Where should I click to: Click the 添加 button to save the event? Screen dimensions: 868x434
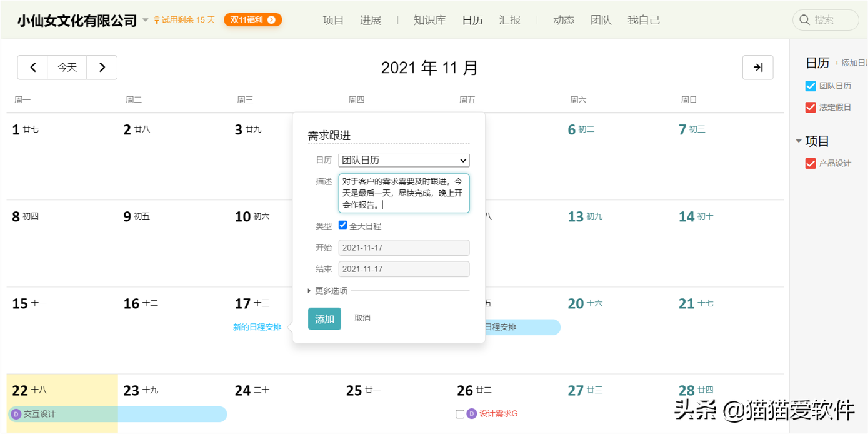coord(324,318)
